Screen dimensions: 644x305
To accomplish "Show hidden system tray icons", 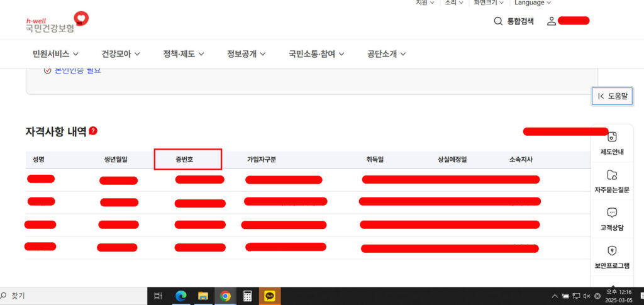I will click(555, 296).
